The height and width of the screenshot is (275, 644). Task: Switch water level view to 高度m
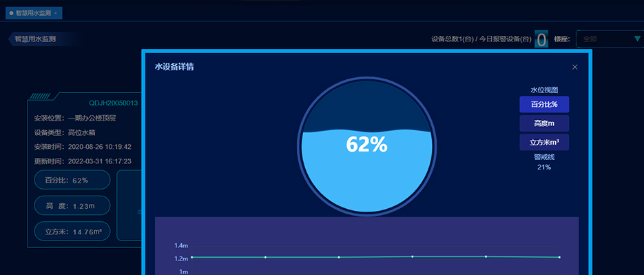pos(544,123)
